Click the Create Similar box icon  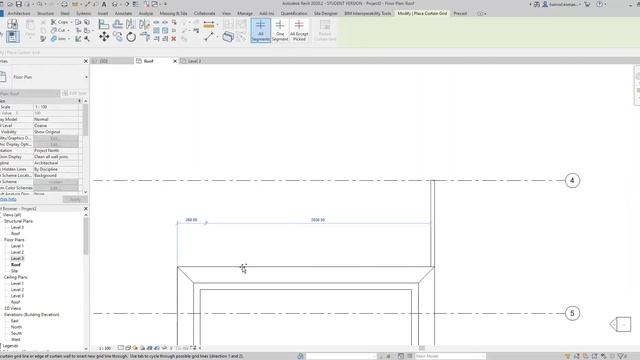[228, 37]
